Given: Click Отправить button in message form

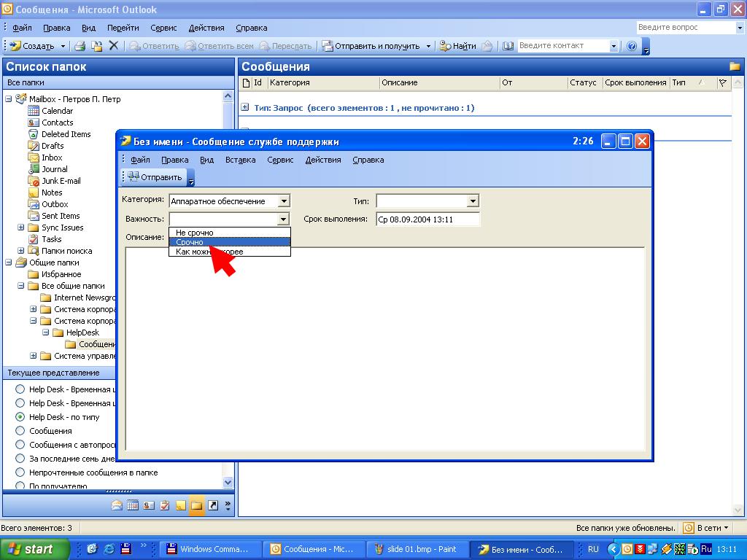Looking at the screenshot, I should pos(155,177).
